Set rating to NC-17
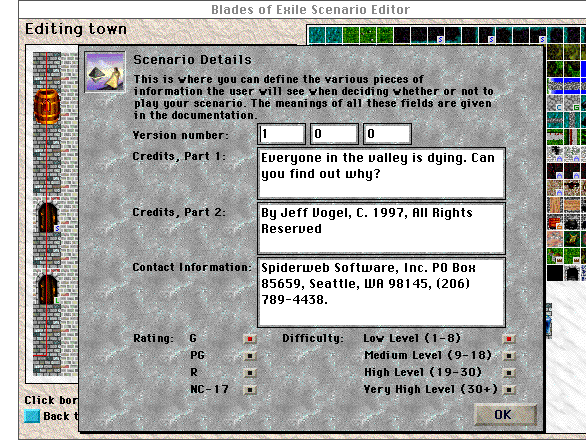This screenshot has height=440, width=586. (x=250, y=390)
